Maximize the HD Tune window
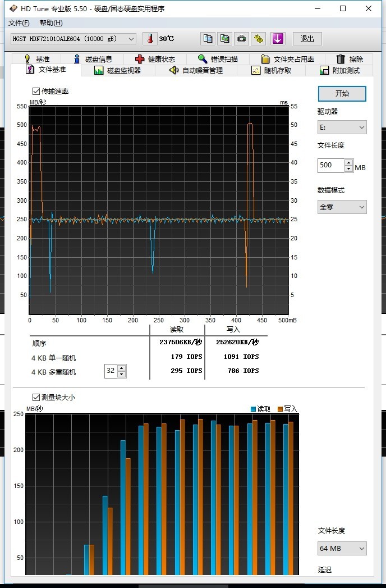This screenshot has width=386, height=588. tap(343, 8)
